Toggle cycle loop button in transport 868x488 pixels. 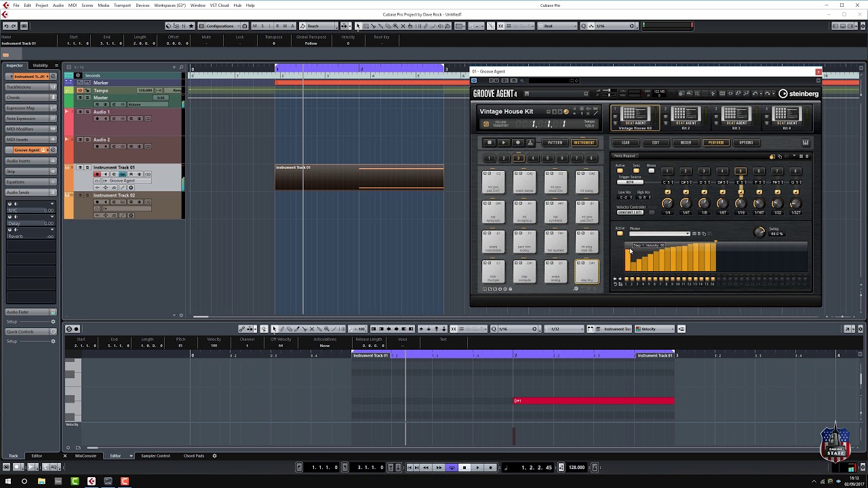pos(452,467)
